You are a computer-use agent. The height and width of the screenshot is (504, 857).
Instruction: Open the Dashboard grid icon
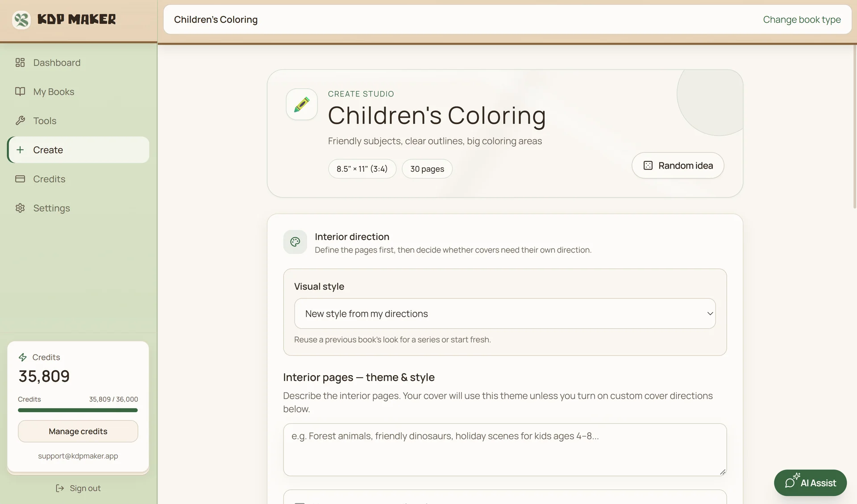[x=20, y=62]
